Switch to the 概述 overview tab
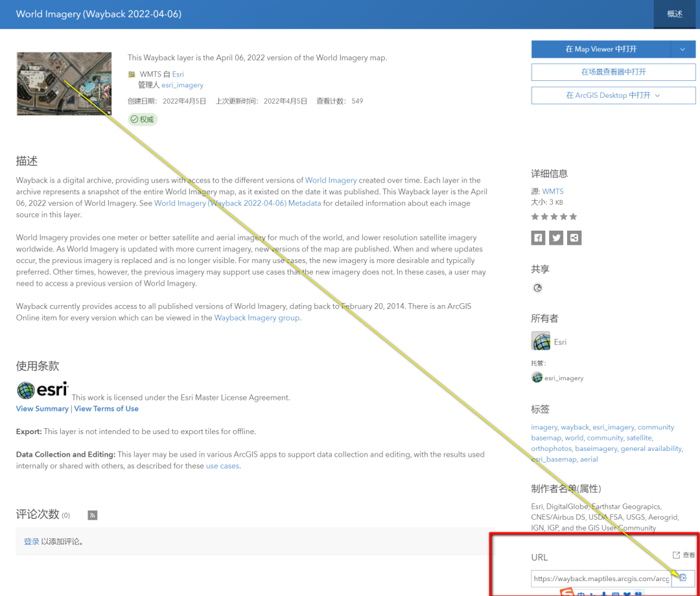 (x=675, y=14)
